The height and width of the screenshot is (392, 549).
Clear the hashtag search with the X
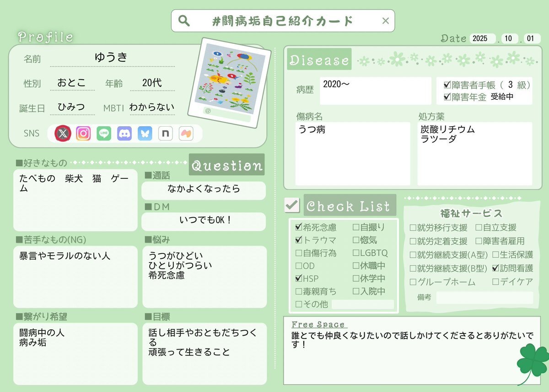click(385, 21)
